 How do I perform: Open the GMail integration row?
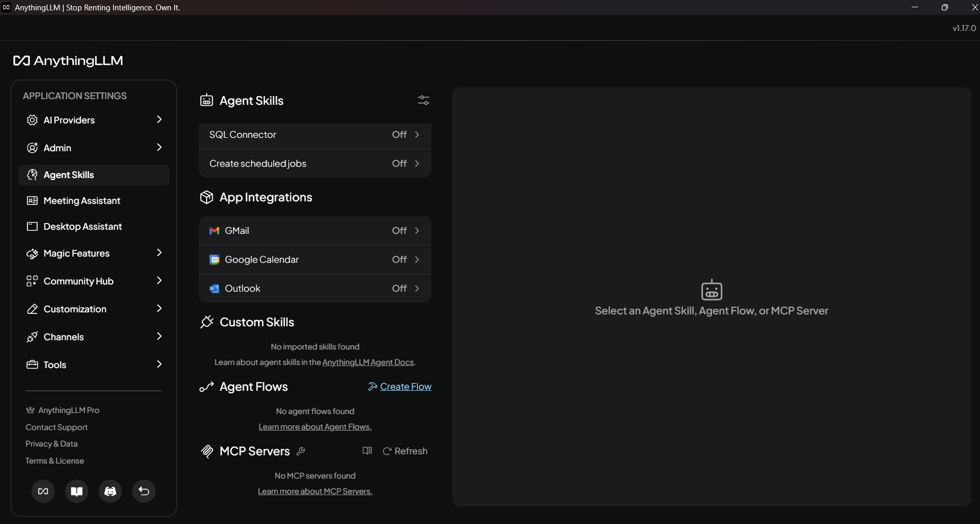(315, 231)
